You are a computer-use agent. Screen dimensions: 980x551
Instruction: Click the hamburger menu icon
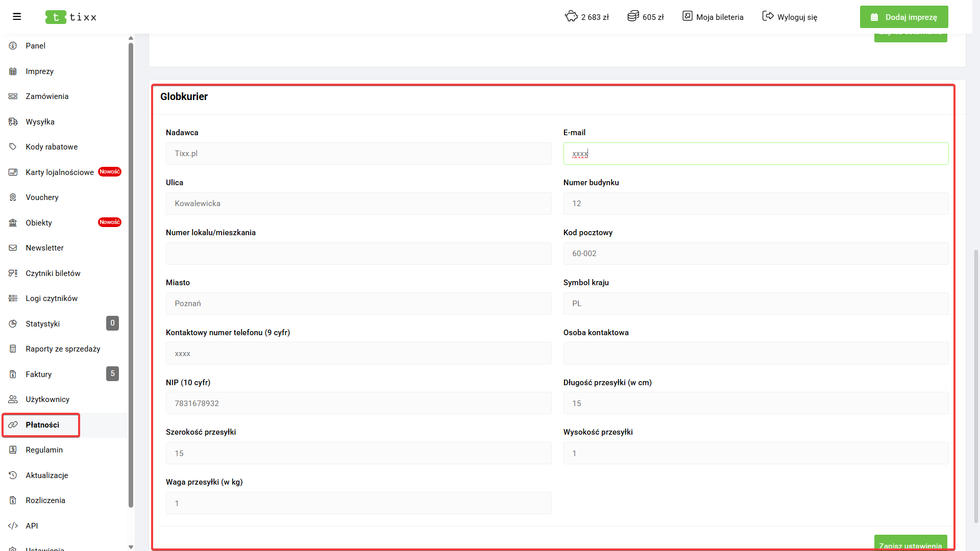17,17
